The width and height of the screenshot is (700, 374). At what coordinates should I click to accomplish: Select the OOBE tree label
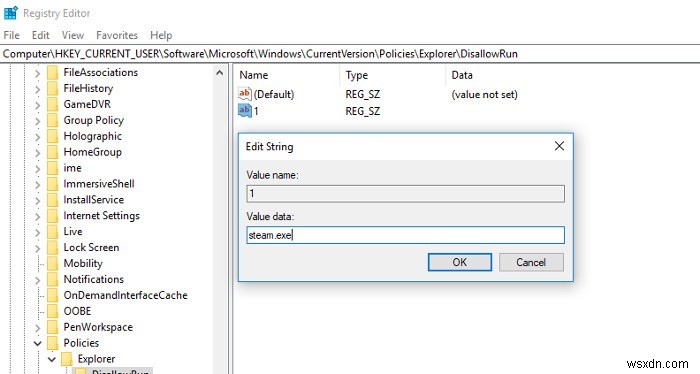click(77, 311)
